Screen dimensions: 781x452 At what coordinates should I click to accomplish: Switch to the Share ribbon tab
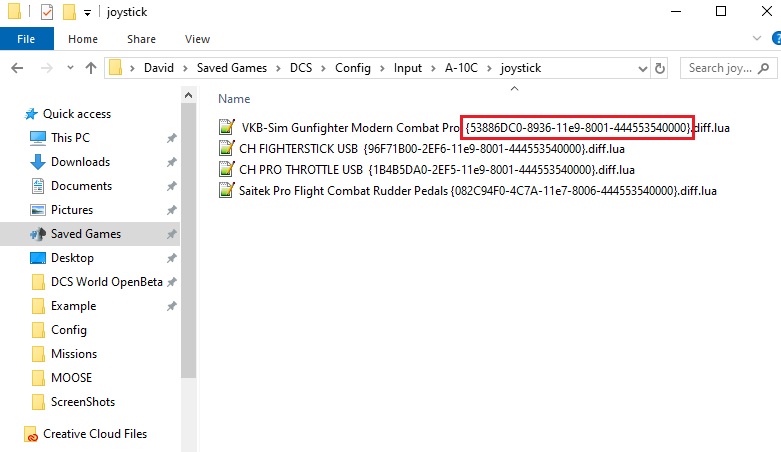coord(141,39)
